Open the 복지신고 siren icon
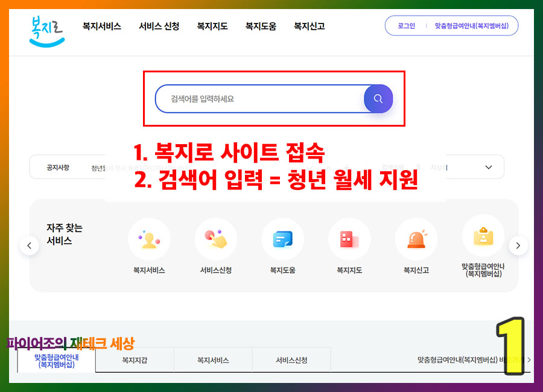 tap(416, 239)
